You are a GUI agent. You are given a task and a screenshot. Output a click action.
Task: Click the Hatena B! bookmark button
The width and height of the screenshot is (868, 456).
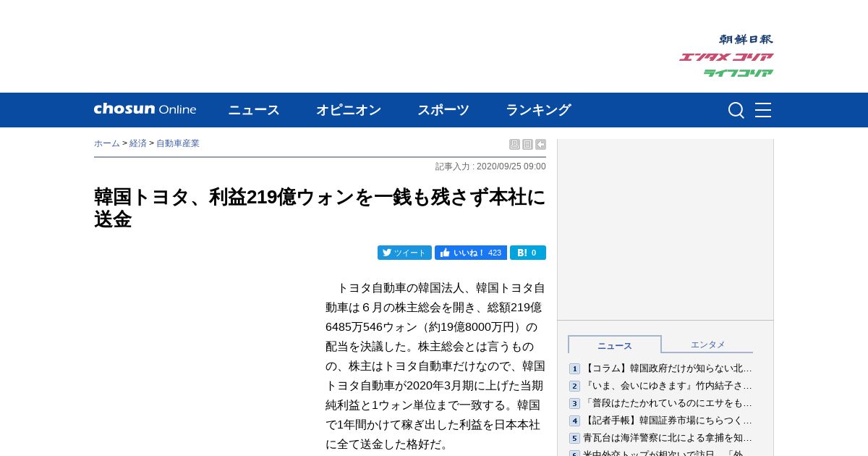528,253
